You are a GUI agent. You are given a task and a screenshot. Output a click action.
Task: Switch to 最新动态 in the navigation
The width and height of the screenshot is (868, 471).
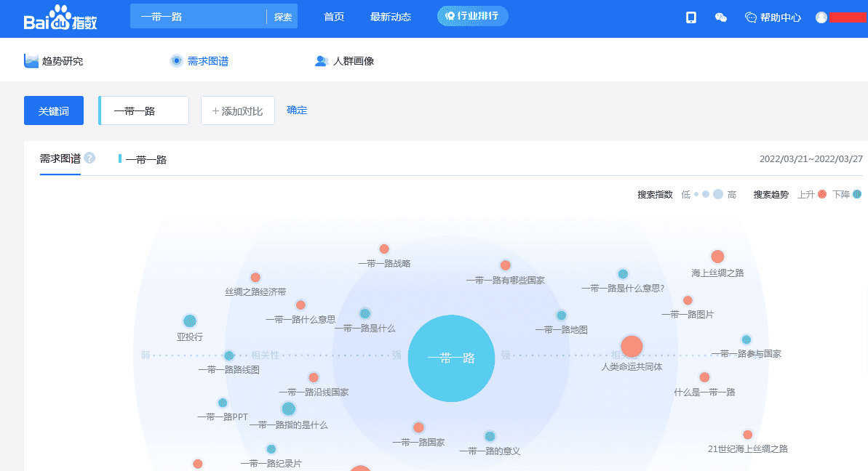(x=390, y=17)
